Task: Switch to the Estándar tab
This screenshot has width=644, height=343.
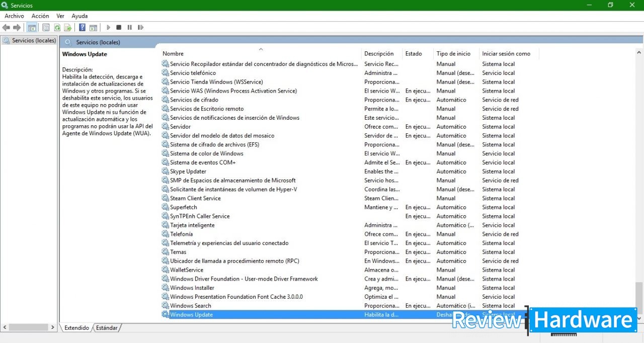Action: tap(107, 328)
